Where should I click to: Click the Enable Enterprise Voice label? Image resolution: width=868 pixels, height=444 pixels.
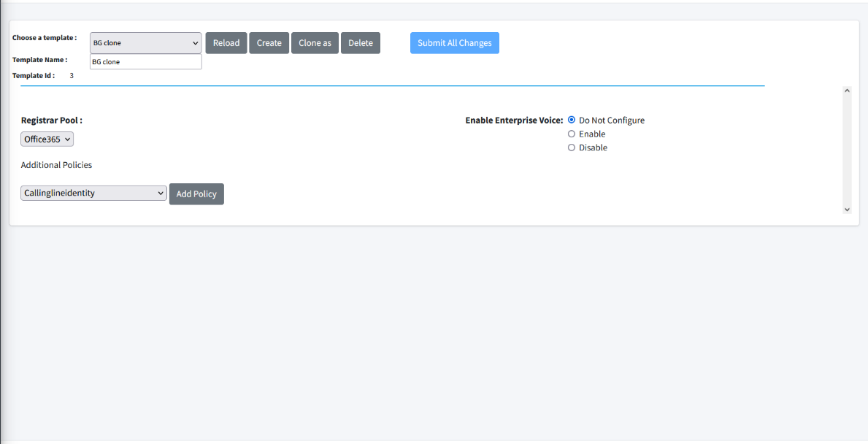coord(514,120)
